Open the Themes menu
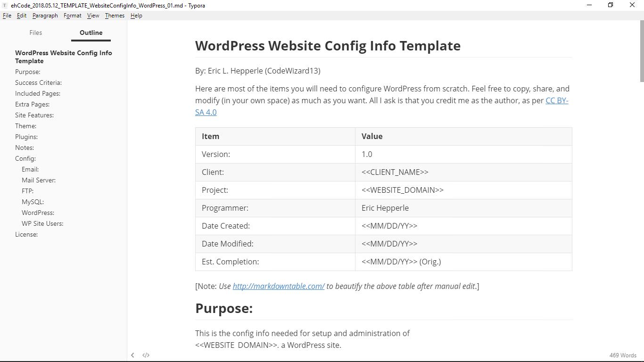Screen dimensions: 644x362 115,16
